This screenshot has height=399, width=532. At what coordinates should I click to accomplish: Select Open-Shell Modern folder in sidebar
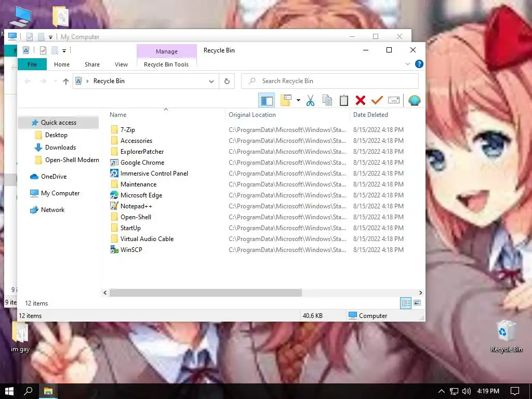pyautogui.click(x=72, y=160)
